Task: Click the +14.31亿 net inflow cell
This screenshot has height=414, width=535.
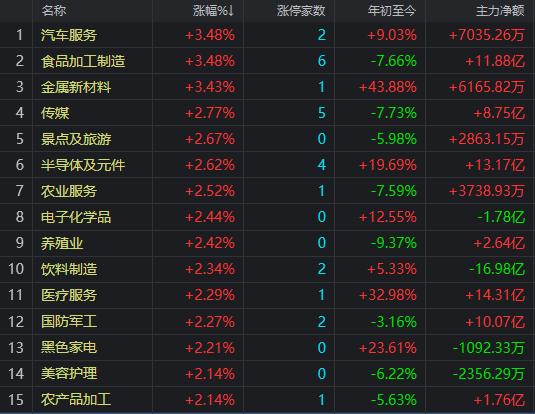Action: 495,295
